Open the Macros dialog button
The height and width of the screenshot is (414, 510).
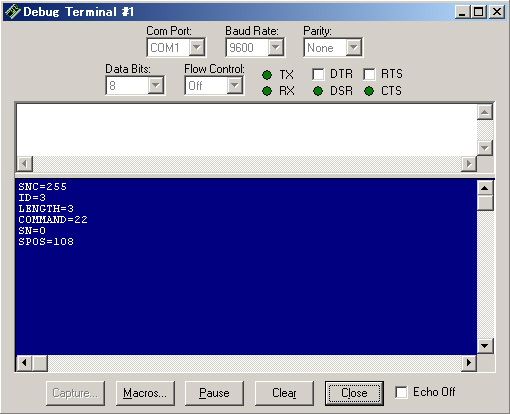pyautogui.click(x=145, y=393)
